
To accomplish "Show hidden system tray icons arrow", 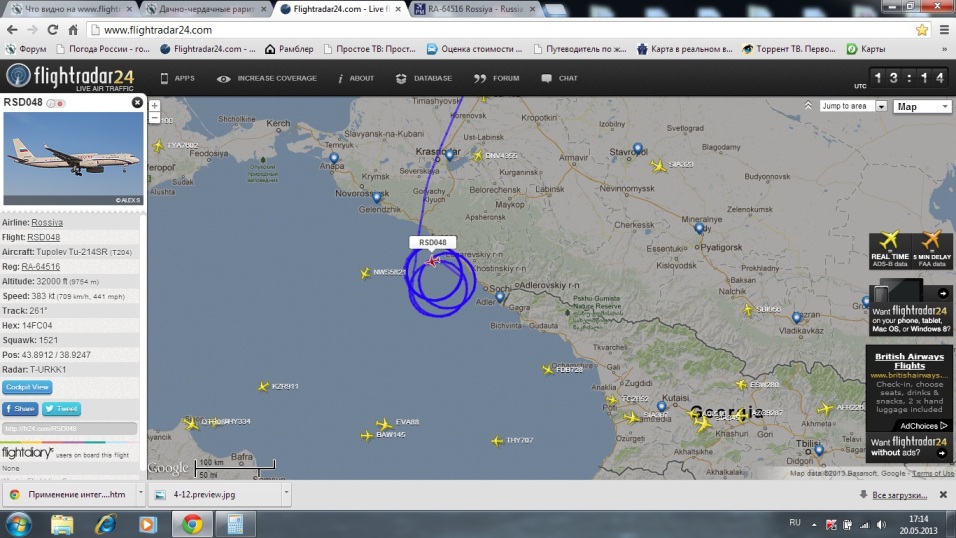I will (x=813, y=524).
